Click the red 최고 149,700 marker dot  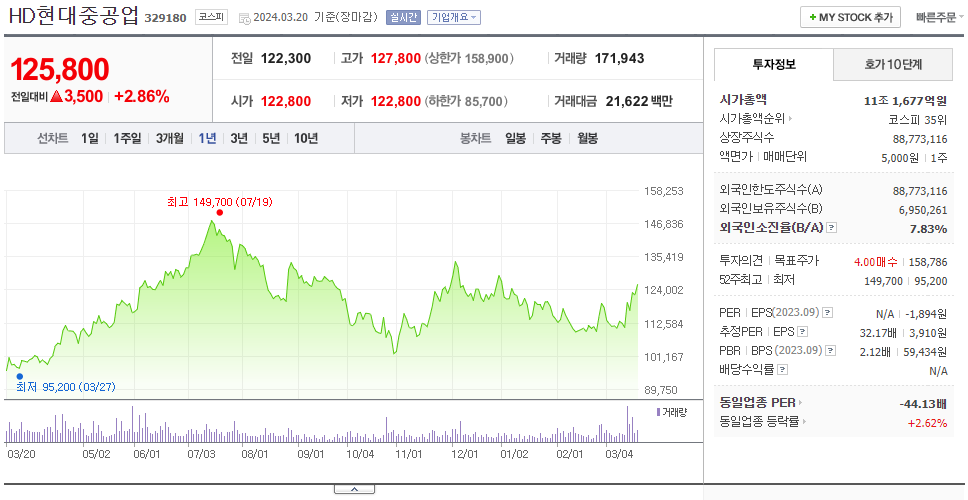pyautogui.click(x=220, y=213)
